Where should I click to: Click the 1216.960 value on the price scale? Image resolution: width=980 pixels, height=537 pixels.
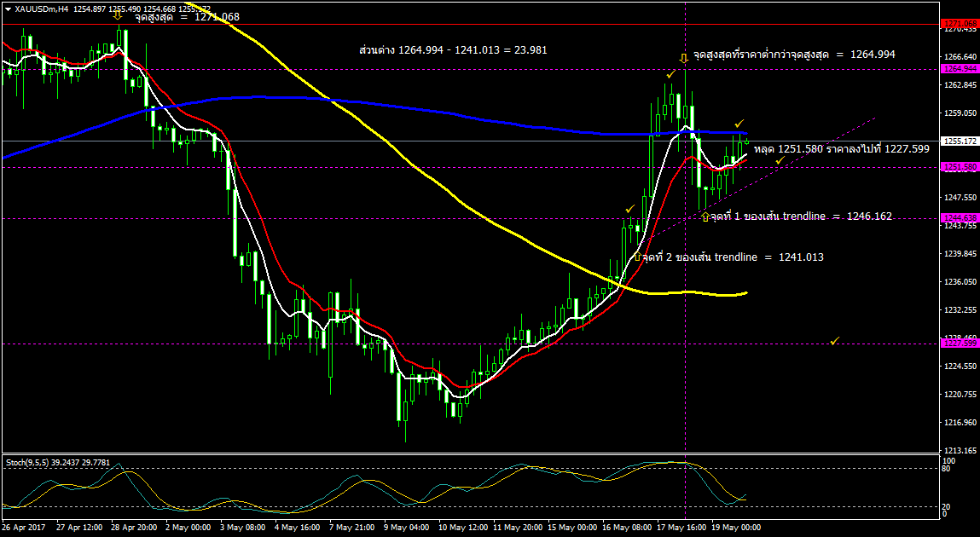(x=960, y=422)
